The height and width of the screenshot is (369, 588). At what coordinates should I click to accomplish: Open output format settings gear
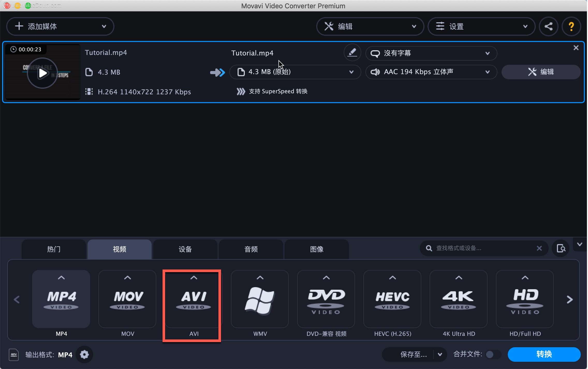pos(84,354)
